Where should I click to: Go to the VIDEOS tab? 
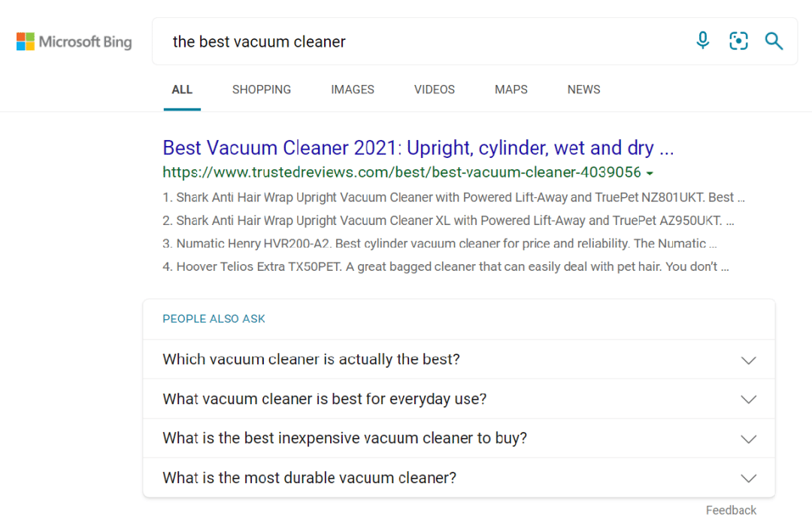[435, 90]
